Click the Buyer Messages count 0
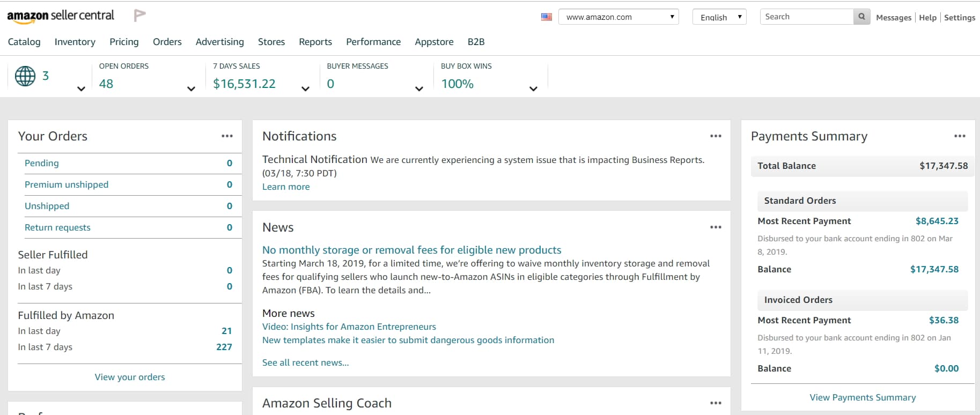 [x=330, y=84]
